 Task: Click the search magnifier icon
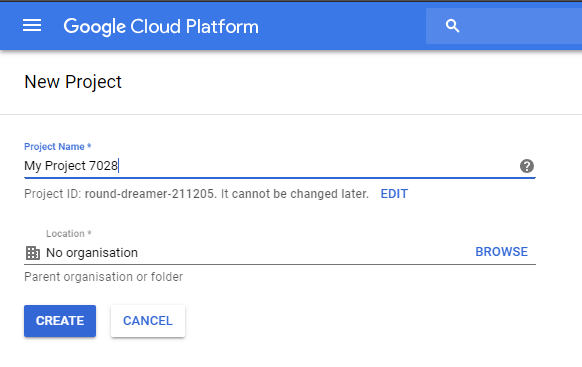pos(452,26)
